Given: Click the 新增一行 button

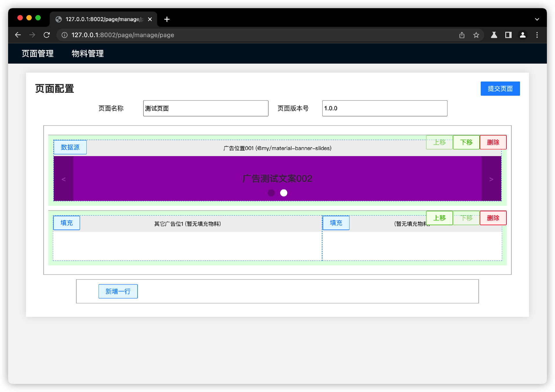Looking at the screenshot, I should 118,291.
